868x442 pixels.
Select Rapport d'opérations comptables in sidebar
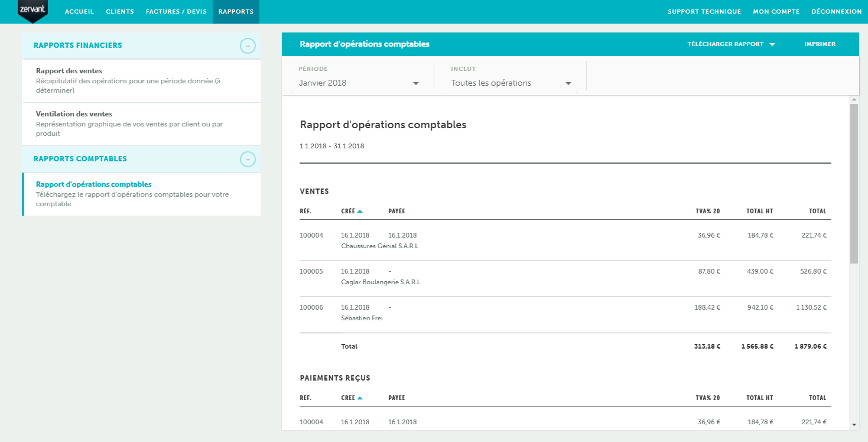[141, 194]
